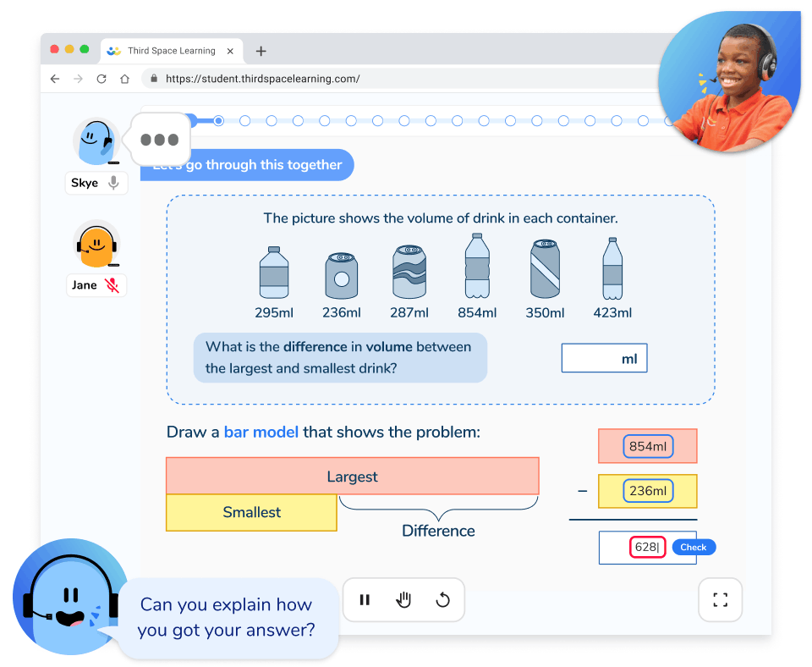This screenshot has width=812, height=667.
Task: Click the empty ml answer box
Action: point(604,358)
